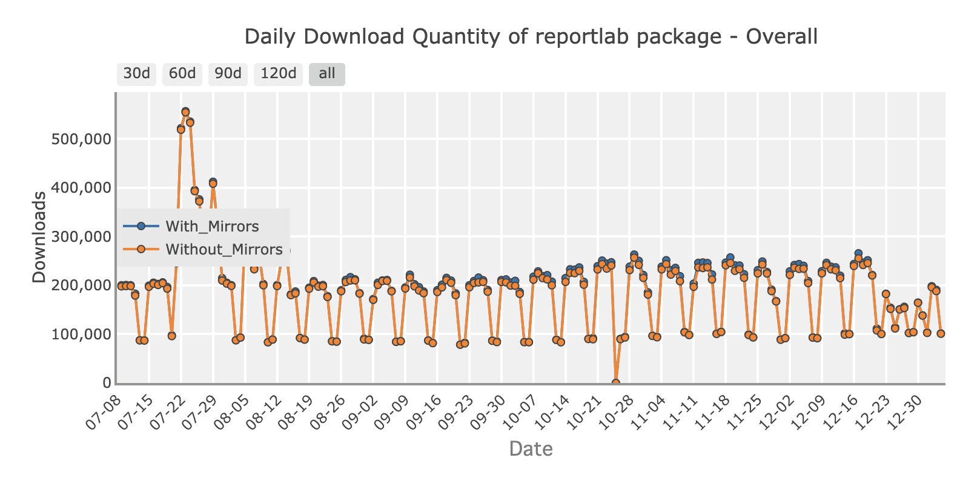Select the highest peak data point near 07-22

pyautogui.click(x=186, y=112)
